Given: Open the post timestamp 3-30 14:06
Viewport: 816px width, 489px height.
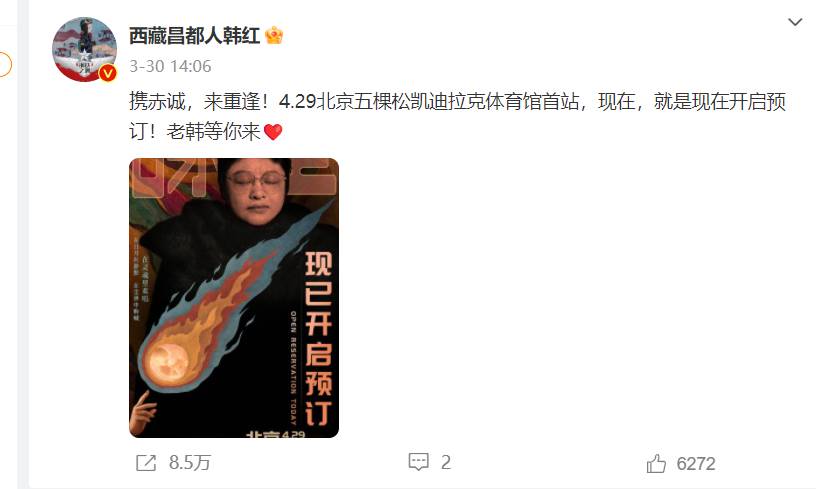Looking at the screenshot, I should pos(170,66).
